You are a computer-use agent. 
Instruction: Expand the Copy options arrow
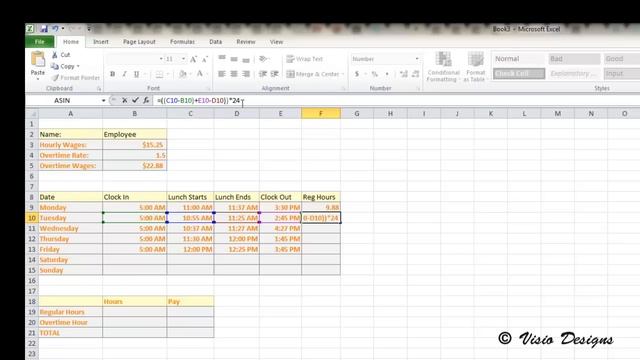(x=78, y=66)
